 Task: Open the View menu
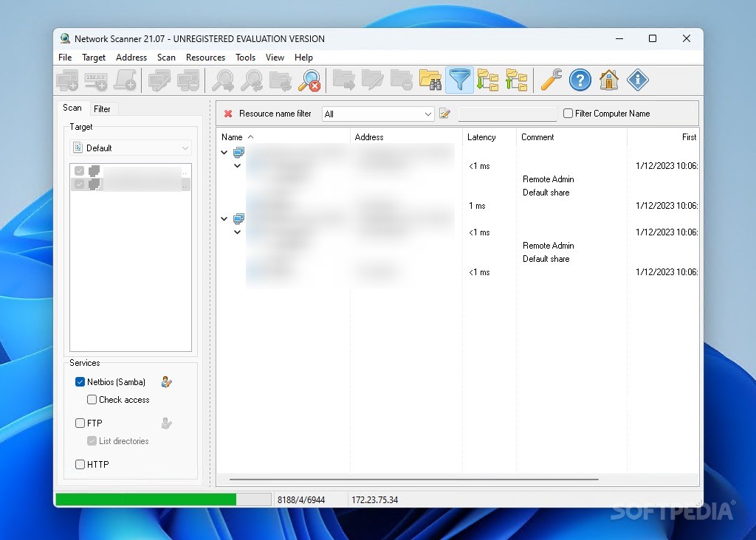point(275,58)
